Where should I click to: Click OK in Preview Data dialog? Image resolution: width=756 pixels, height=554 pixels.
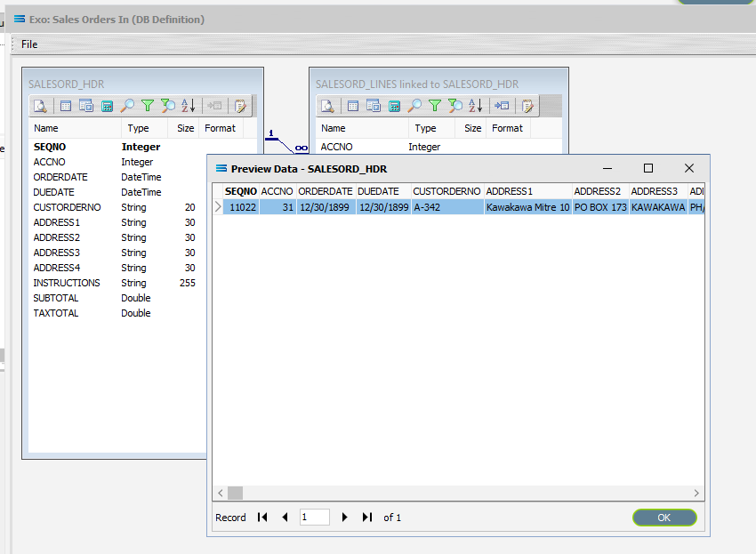point(664,518)
